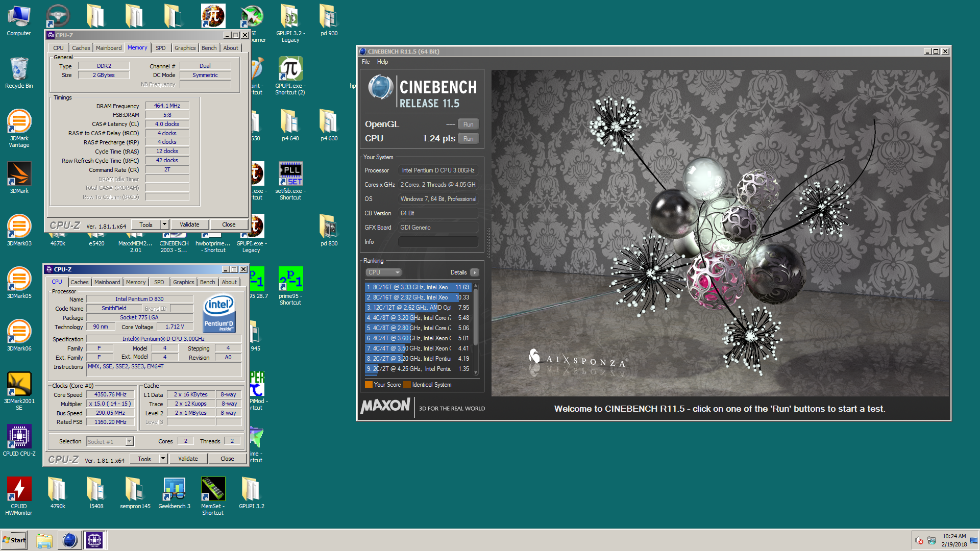The image size is (980, 551).
Task: Open the Computer desktop icon
Action: 19,20
